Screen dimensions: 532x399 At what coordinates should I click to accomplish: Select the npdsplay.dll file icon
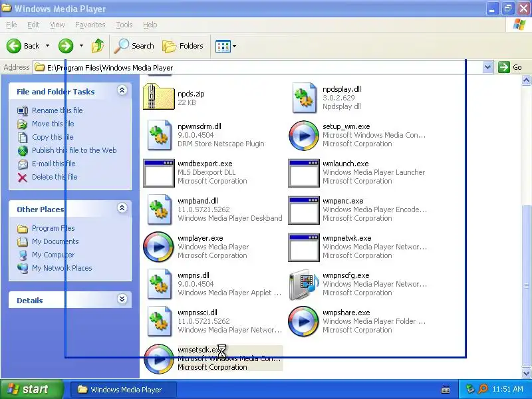[x=304, y=98]
